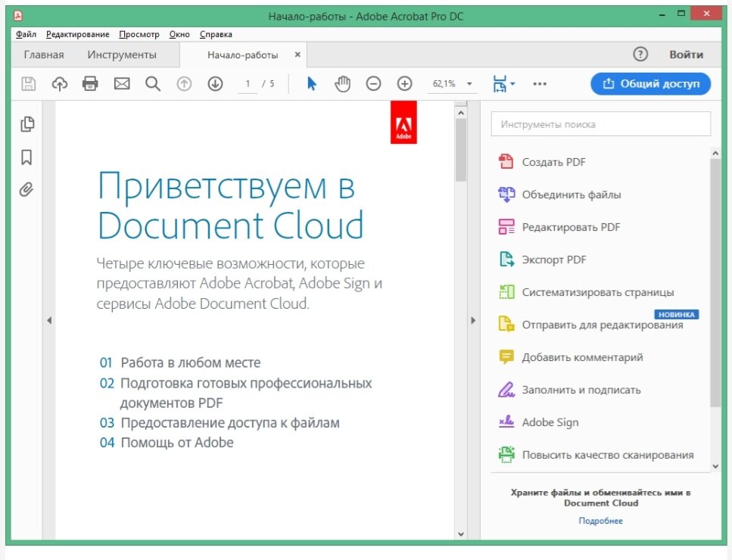The width and height of the screenshot is (732, 560).
Task: Click the Общий доступ button
Action: pos(651,84)
